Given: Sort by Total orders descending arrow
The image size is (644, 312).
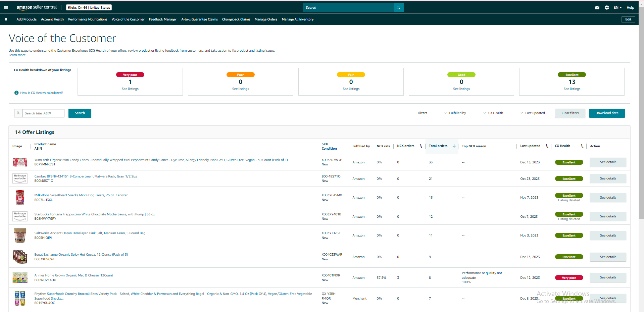Looking at the screenshot, I should coord(454,146).
